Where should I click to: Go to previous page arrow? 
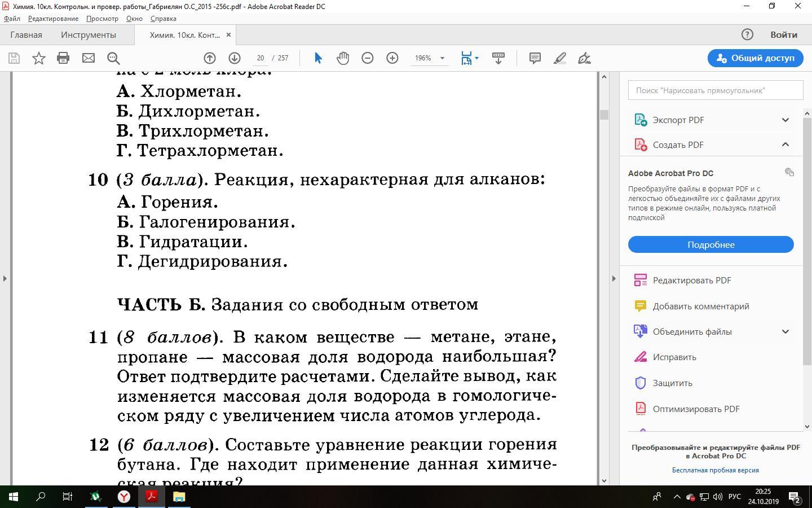(210, 58)
